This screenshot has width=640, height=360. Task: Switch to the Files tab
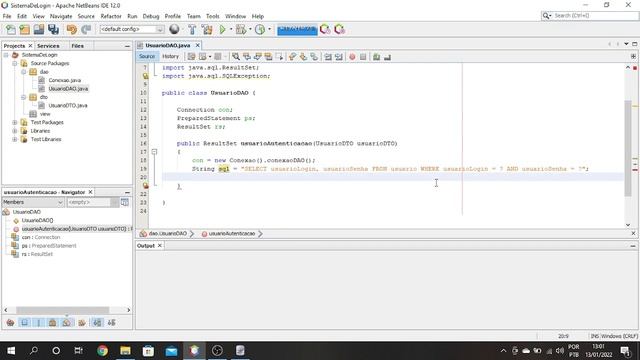coord(78,46)
